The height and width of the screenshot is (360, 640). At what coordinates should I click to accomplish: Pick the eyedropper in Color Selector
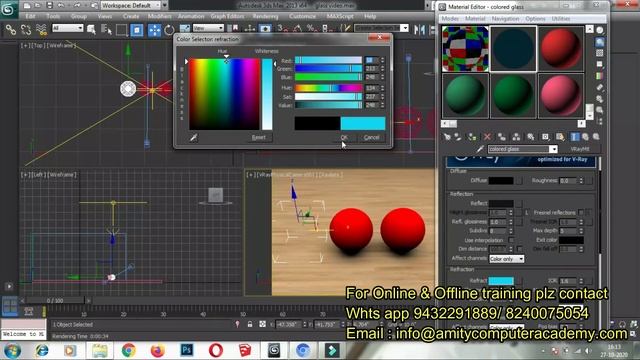[193, 138]
